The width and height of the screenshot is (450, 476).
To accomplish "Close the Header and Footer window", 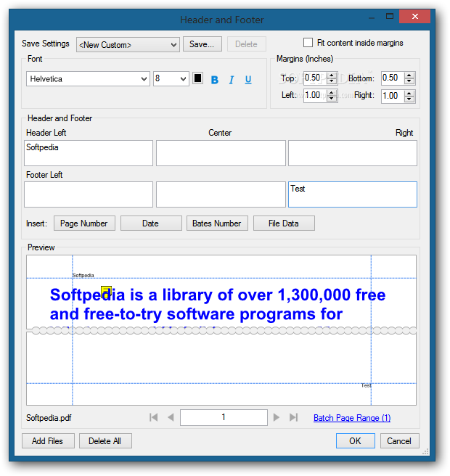I will tap(414, 17).
